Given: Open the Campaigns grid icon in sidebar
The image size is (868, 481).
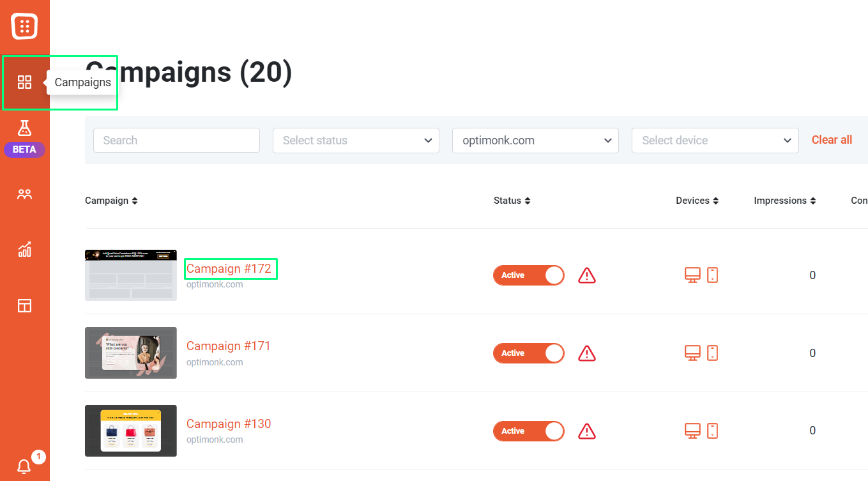Looking at the screenshot, I should point(24,82).
